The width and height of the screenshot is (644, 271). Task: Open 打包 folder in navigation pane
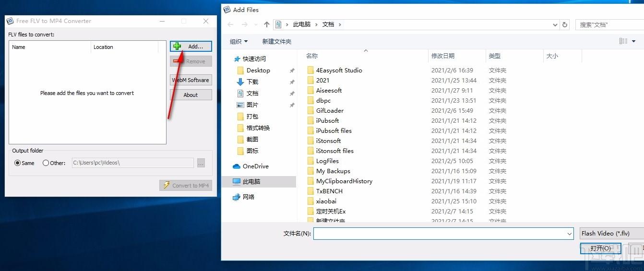point(252,117)
